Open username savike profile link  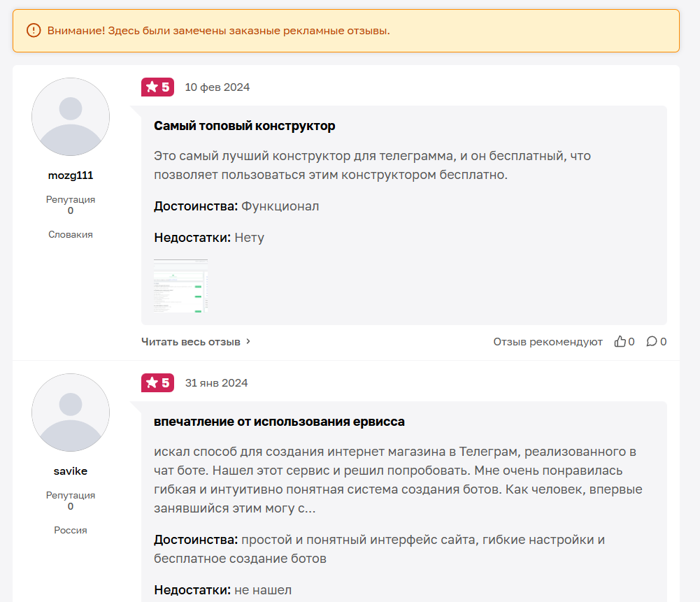tap(71, 471)
